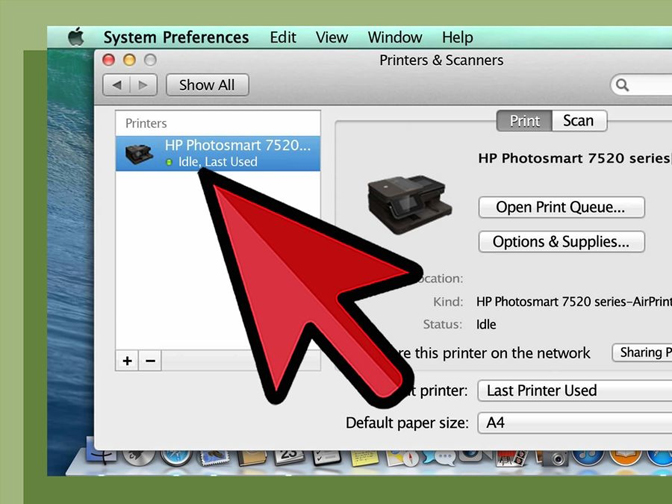Image resolution: width=672 pixels, height=504 pixels.
Task: Click Options & Supplies button
Action: (561, 242)
